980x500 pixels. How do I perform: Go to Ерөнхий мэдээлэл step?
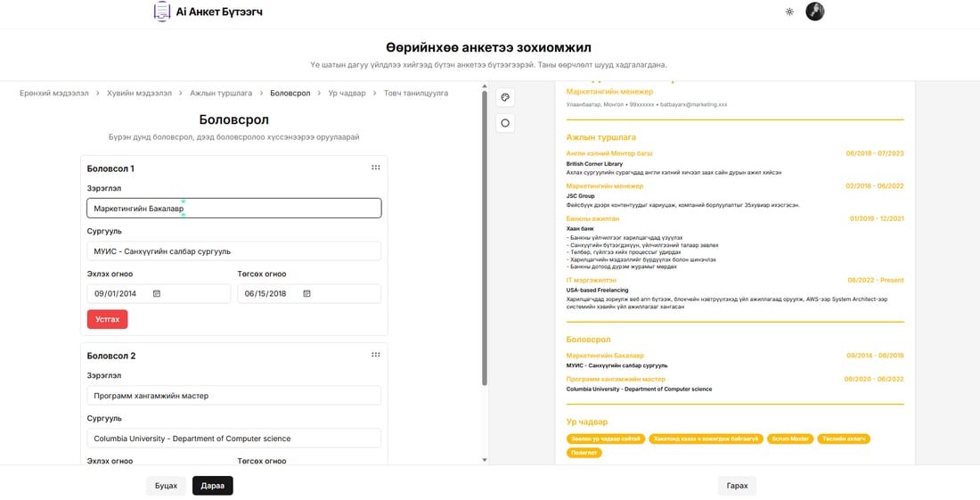tap(53, 93)
